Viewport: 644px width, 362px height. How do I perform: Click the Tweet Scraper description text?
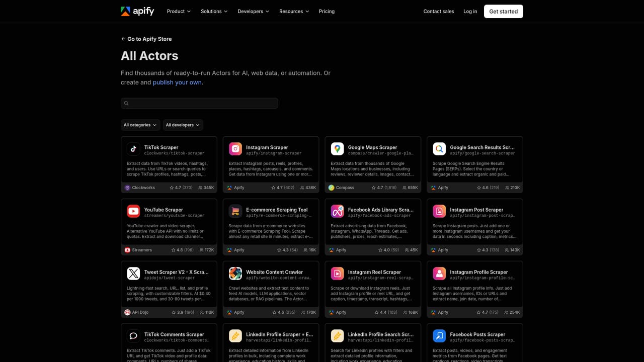point(169,294)
